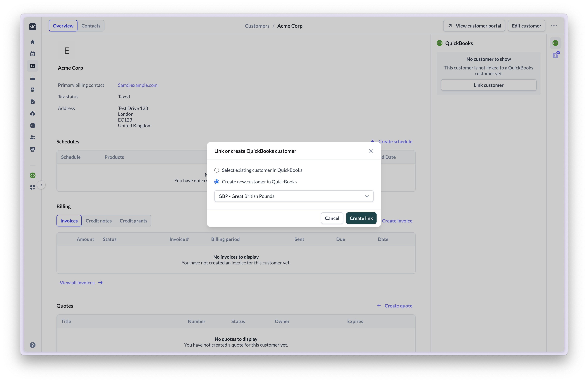The height and width of the screenshot is (382, 588).
Task: Click the Sent column header
Action: (x=299, y=239)
